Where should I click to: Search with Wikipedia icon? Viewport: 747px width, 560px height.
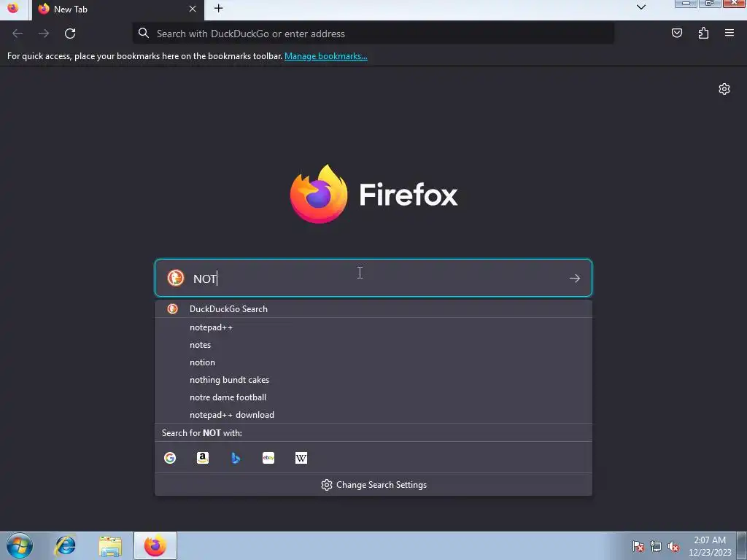tap(301, 458)
